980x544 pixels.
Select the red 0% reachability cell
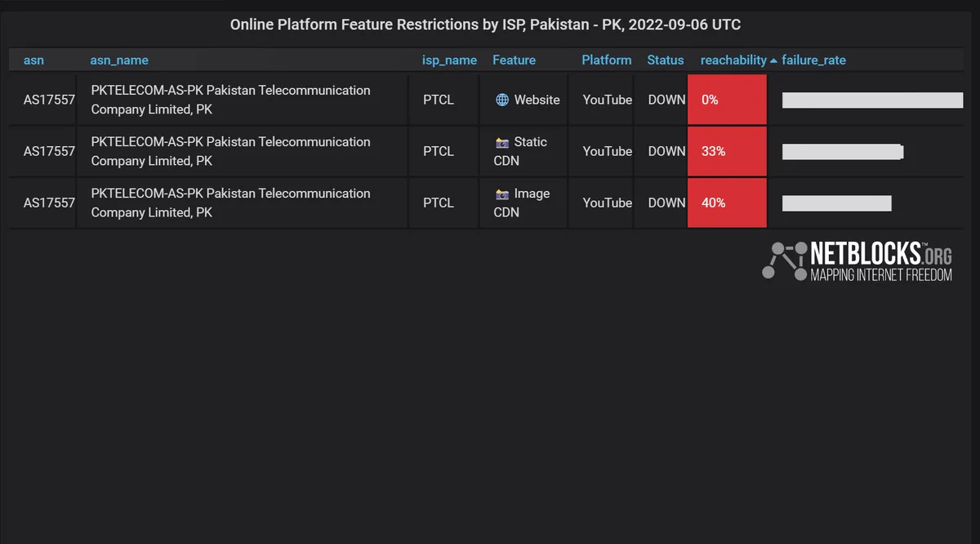727,100
